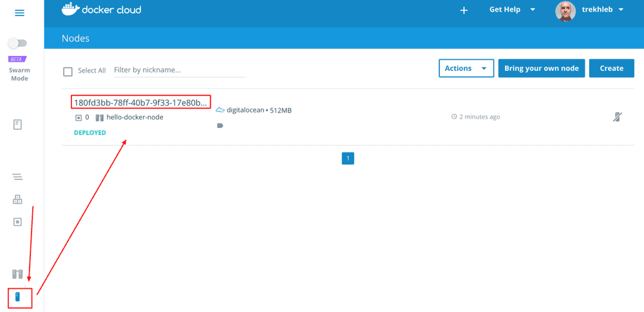Click the user avatar photo
This screenshot has width=644, height=312.
pos(565,11)
